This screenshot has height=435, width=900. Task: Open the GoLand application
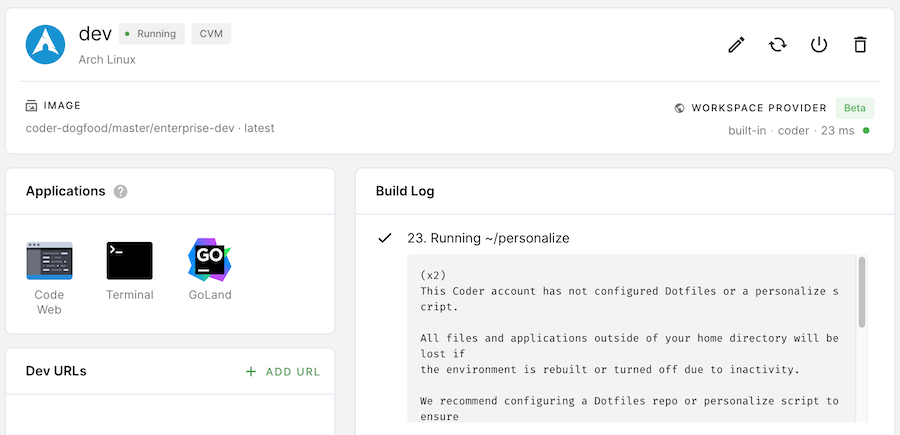[x=209, y=260]
